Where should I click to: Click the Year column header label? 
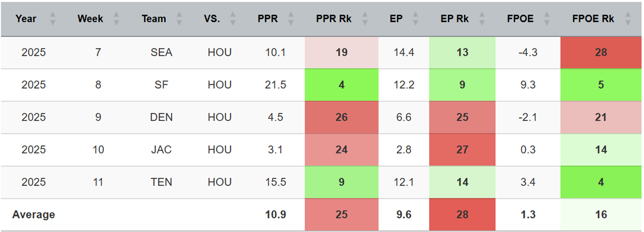26,19
